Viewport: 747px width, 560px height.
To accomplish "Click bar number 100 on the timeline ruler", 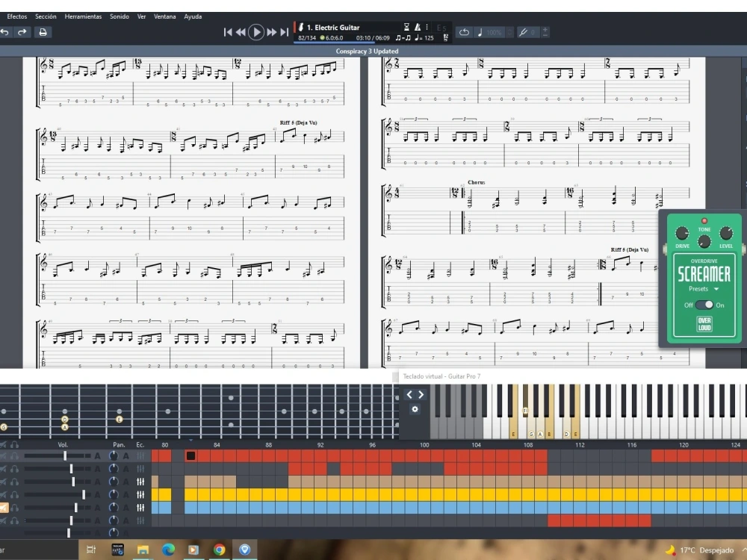I will pyautogui.click(x=424, y=445).
